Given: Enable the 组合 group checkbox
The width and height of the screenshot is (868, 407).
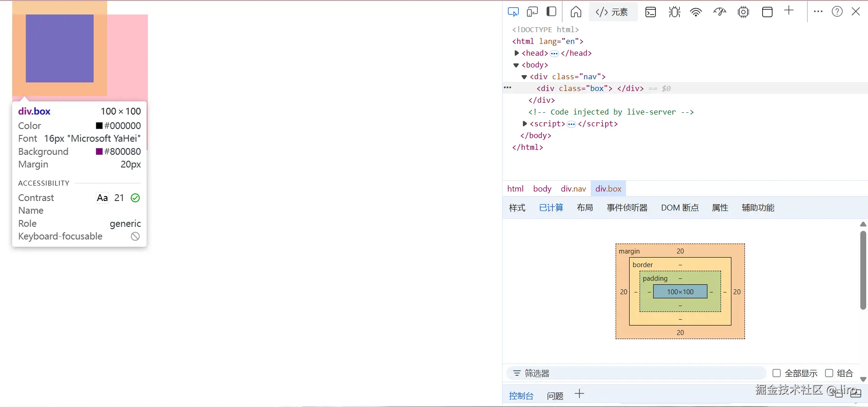Looking at the screenshot, I should click(829, 373).
